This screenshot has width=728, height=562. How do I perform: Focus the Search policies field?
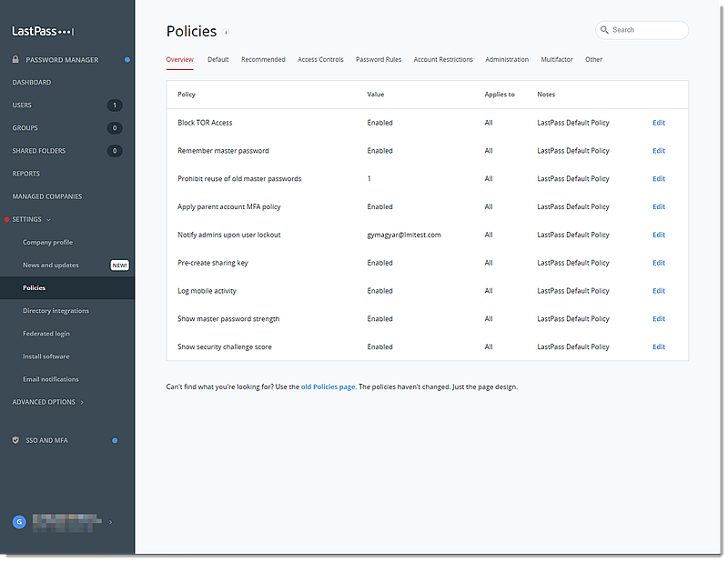click(642, 30)
